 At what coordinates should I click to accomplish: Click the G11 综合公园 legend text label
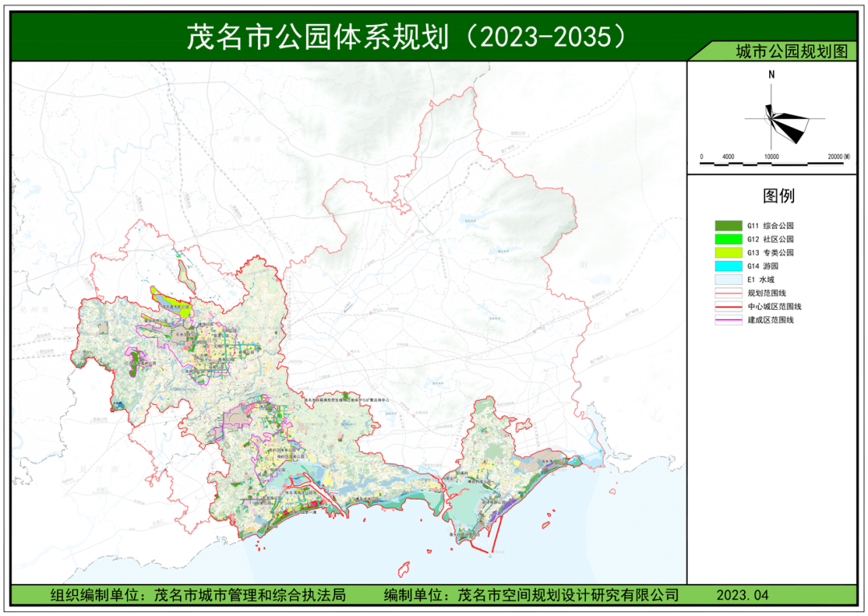(771, 226)
